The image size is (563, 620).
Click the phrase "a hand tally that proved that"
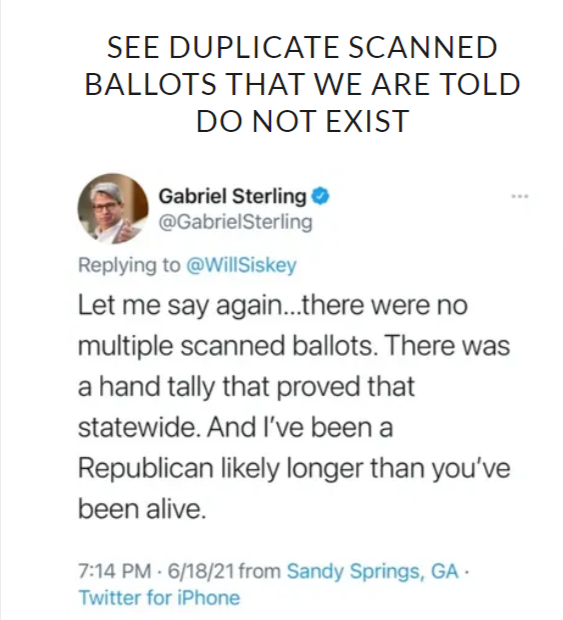[246, 387]
